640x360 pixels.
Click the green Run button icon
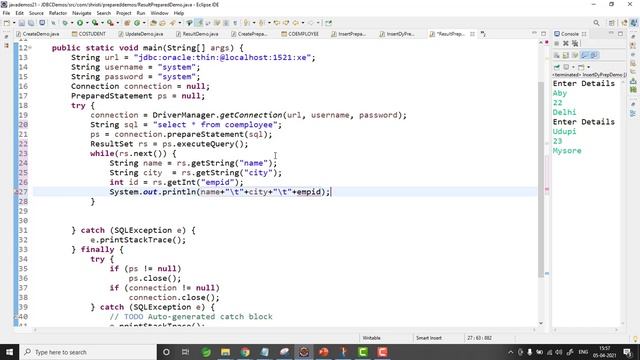pyautogui.click(x=80, y=23)
